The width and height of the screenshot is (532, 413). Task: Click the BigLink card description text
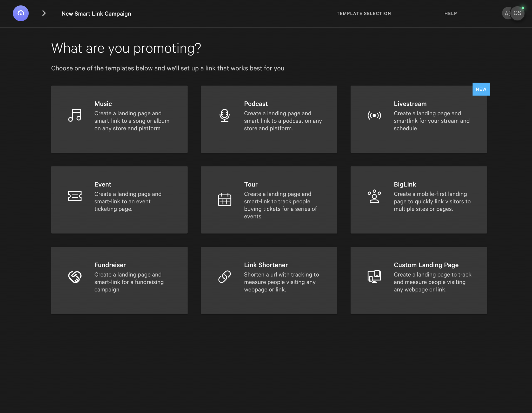[x=432, y=201]
